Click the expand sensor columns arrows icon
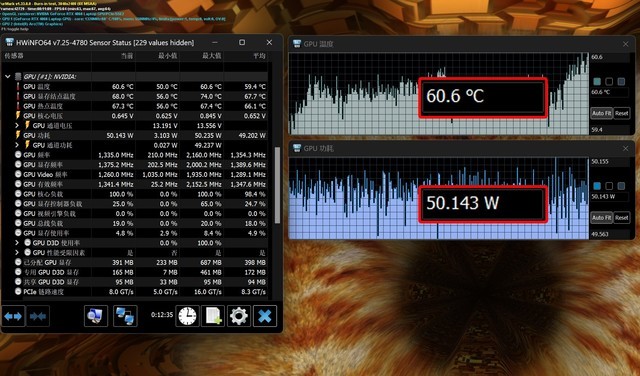This screenshot has width=640, height=376. pos(13,316)
